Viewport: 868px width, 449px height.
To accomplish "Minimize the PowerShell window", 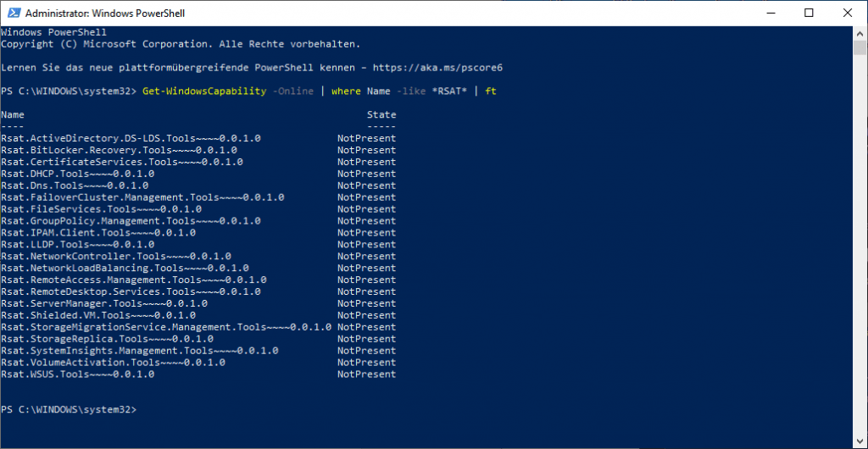I will click(770, 13).
